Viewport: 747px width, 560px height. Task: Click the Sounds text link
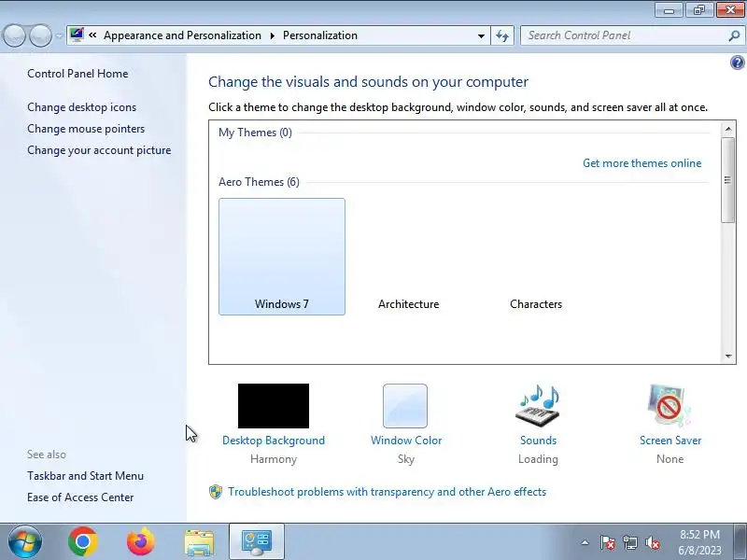point(538,441)
